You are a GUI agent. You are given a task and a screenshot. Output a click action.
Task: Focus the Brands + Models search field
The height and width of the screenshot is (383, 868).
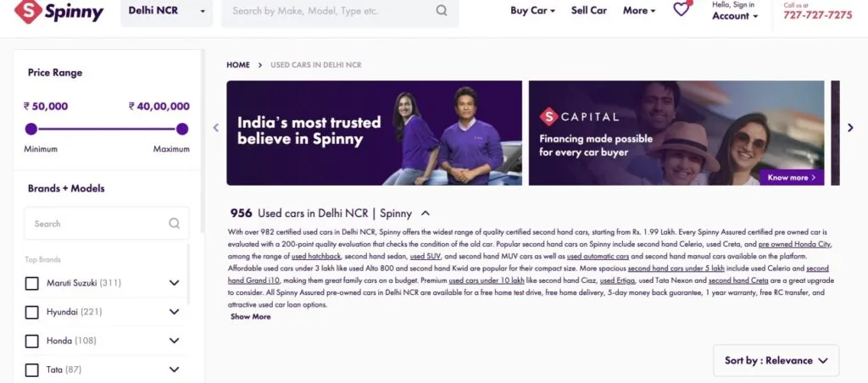(x=106, y=224)
